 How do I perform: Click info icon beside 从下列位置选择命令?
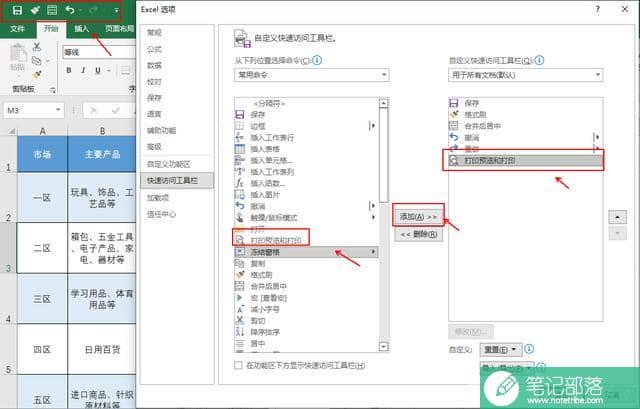pyautogui.click(x=317, y=60)
